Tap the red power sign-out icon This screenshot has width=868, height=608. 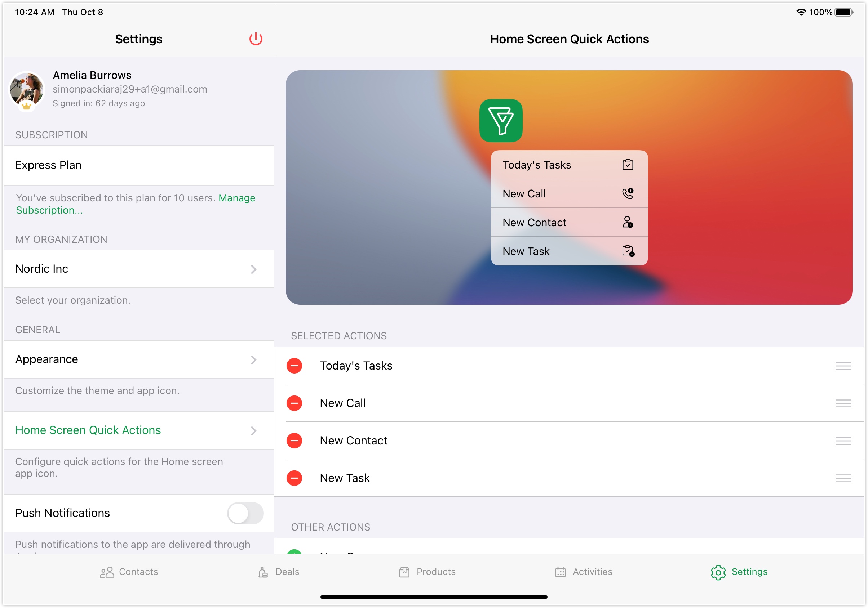coord(256,39)
